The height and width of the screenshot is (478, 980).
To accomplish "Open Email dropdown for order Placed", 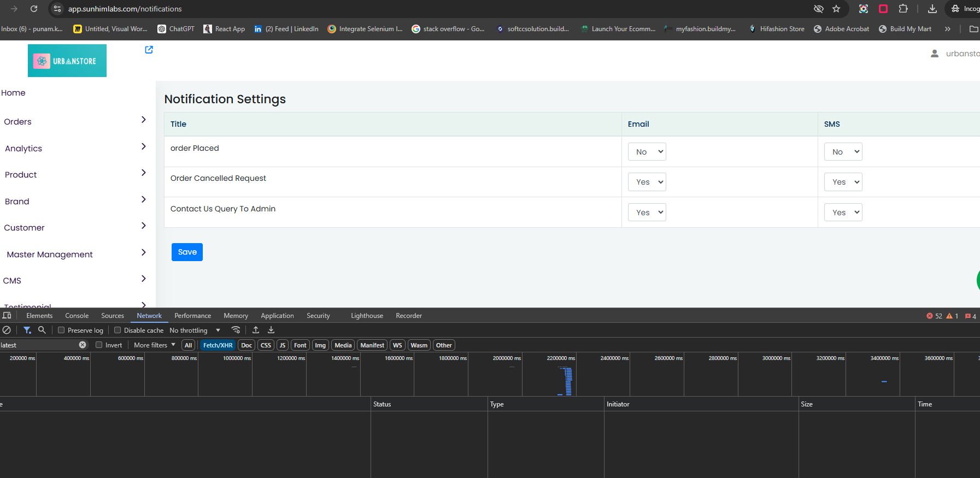I will pyautogui.click(x=647, y=152).
